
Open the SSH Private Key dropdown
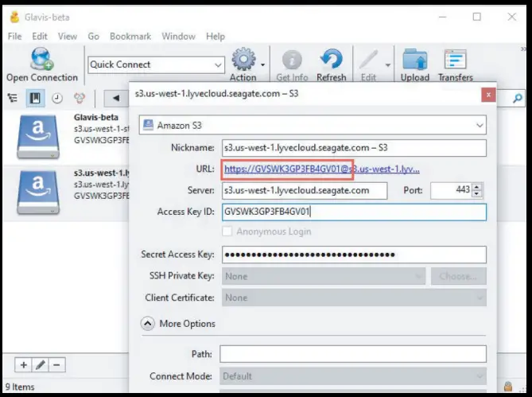pos(324,276)
